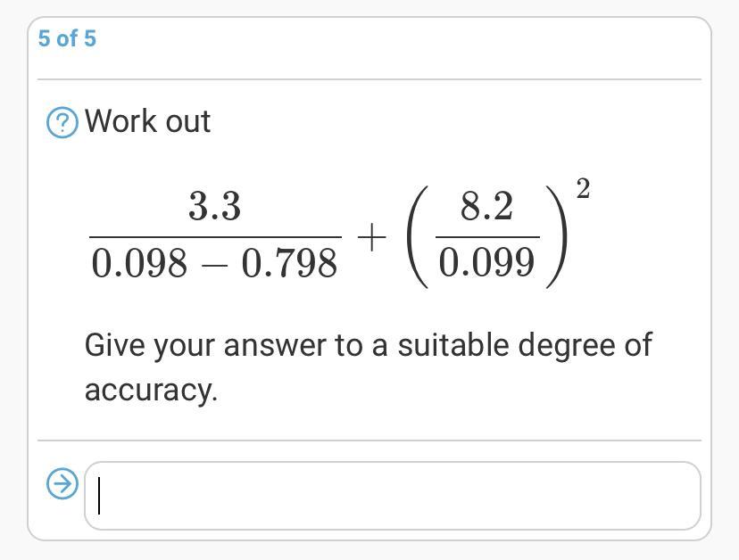Click the '5 of 5' progress label

click(x=67, y=38)
